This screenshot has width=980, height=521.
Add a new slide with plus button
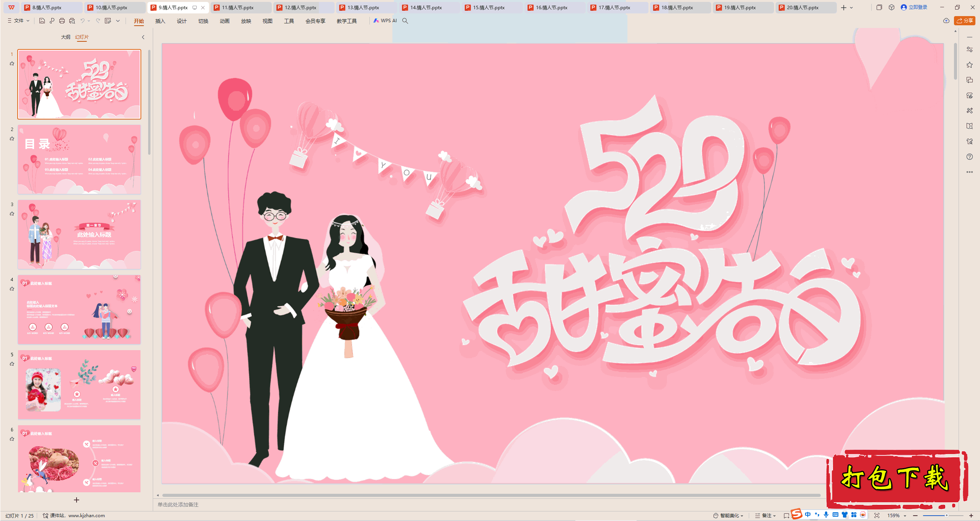coord(77,500)
